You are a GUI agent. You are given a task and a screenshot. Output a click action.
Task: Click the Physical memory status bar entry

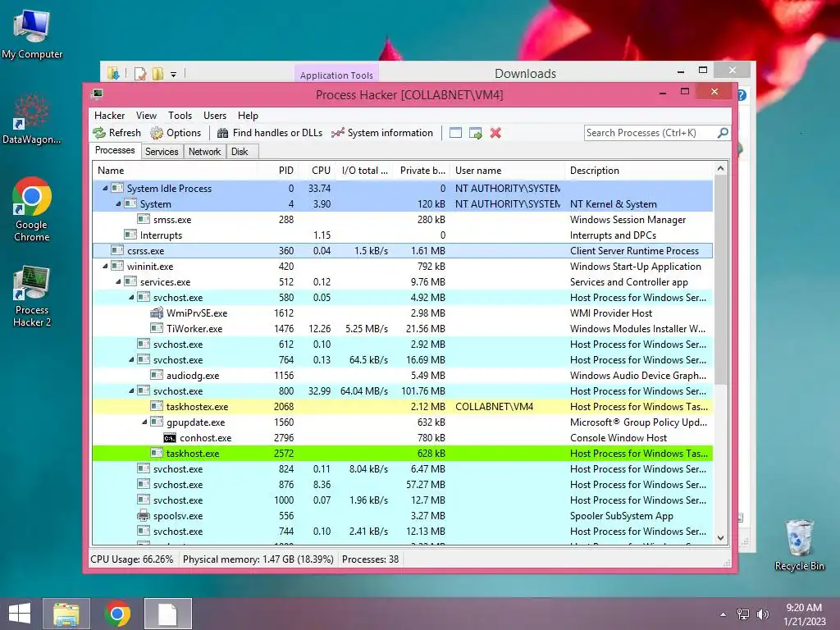point(258,559)
